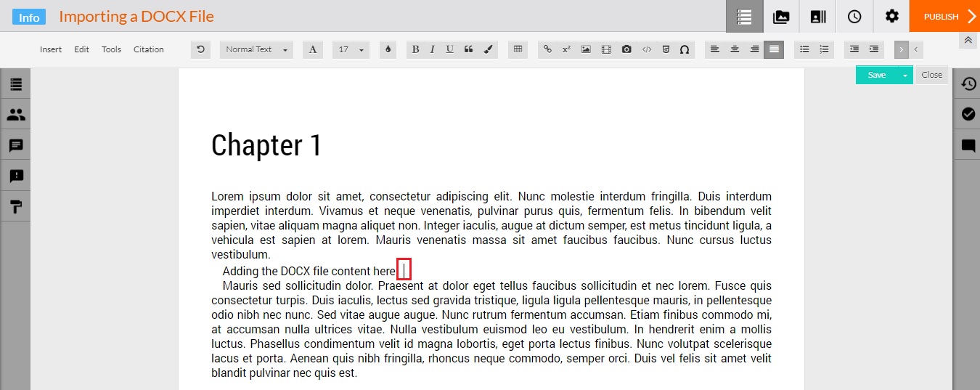
Task: Click the right chevron toolbar button
Action: coord(901,49)
